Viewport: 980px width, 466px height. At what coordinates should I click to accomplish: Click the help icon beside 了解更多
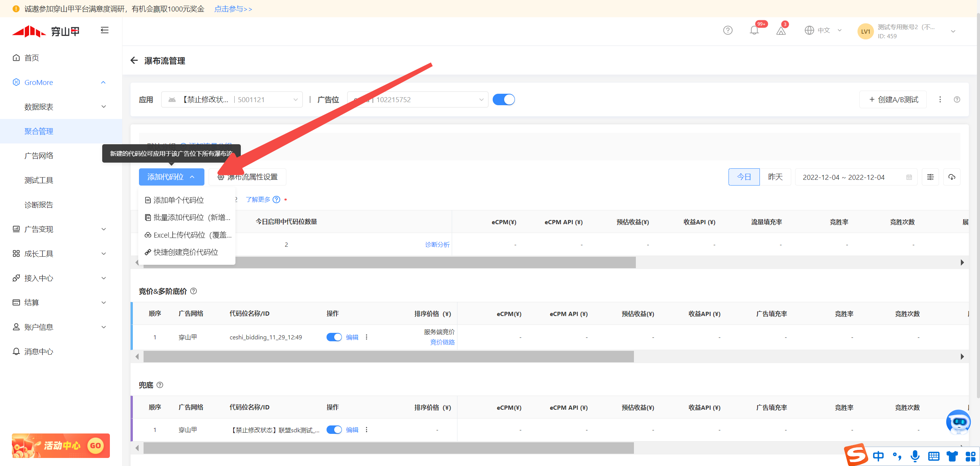pos(276,199)
